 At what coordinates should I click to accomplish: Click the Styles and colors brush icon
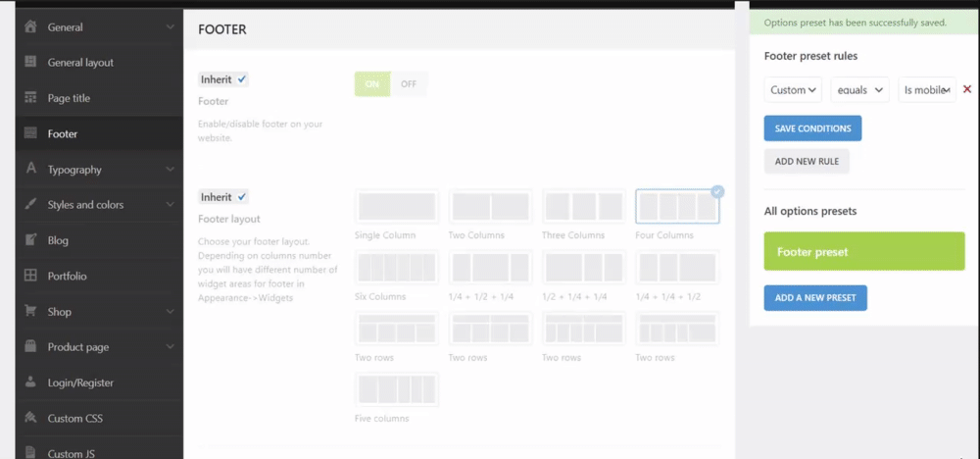30,204
